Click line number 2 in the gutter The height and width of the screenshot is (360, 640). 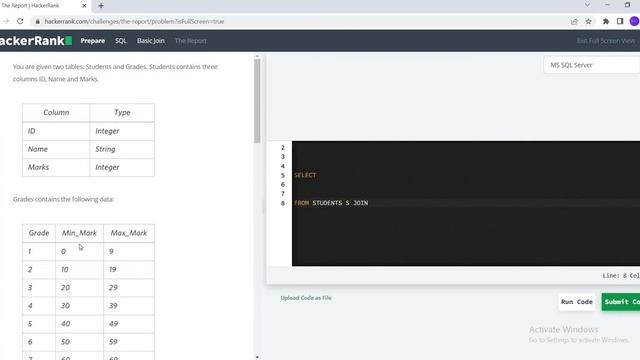283,147
